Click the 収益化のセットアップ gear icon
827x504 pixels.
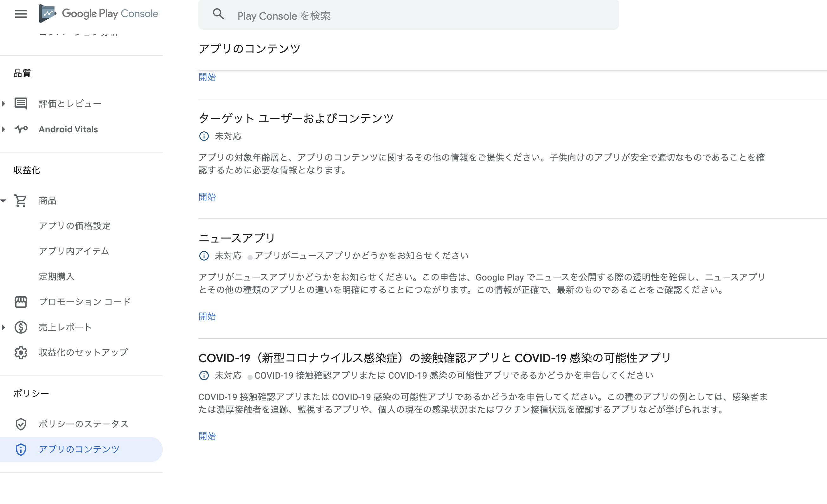click(21, 352)
